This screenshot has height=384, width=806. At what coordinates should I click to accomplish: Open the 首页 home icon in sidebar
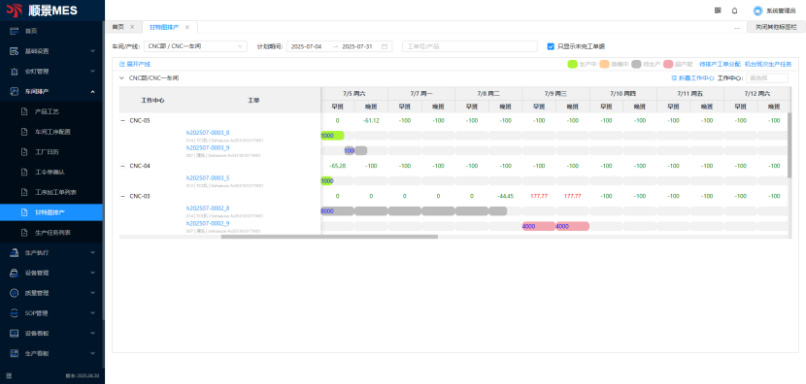(x=15, y=31)
